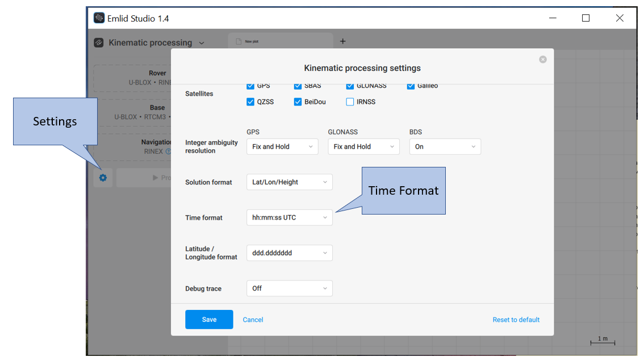The width and height of the screenshot is (644, 361).
Task: Open the Time format dropdown
Action: 289,217
